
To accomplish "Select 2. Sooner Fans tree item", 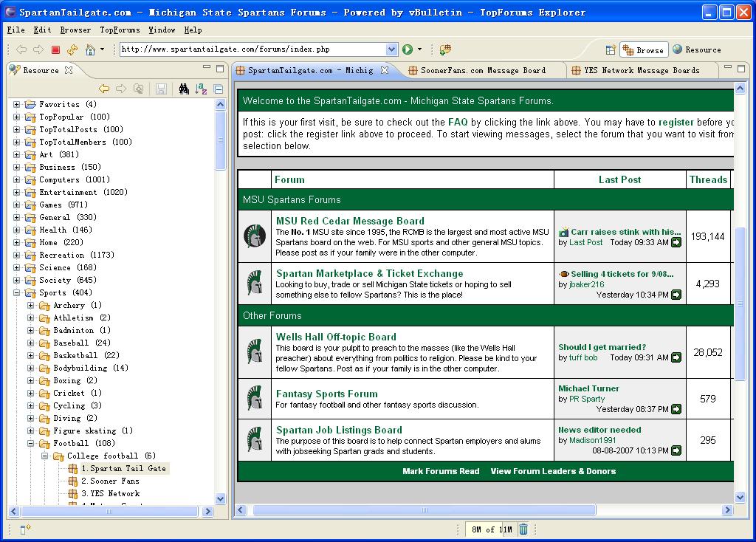I will point(110,481).
